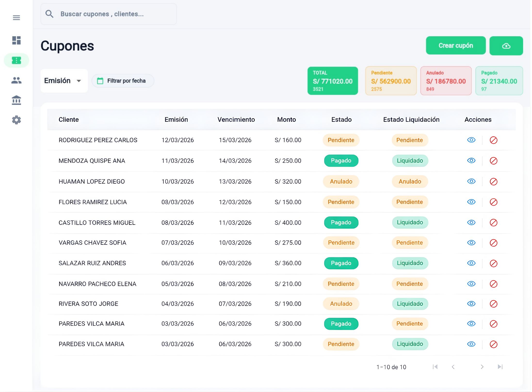The width and height of the screenshot is (532, 392).
Task: Sort by the Vencimiento column header
Action: pyautogui.click(x=236, y=120)
